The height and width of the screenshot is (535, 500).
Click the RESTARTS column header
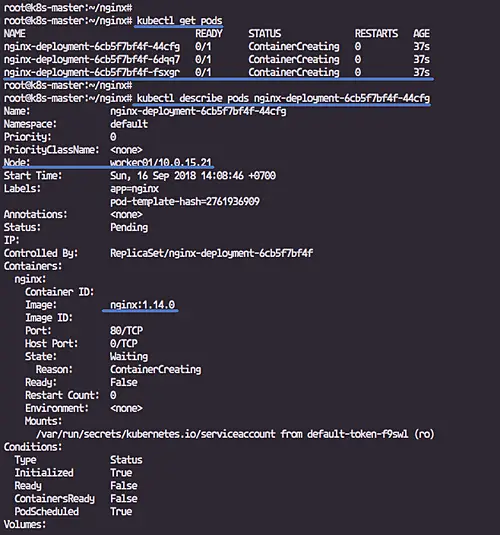tap(376, 34)
